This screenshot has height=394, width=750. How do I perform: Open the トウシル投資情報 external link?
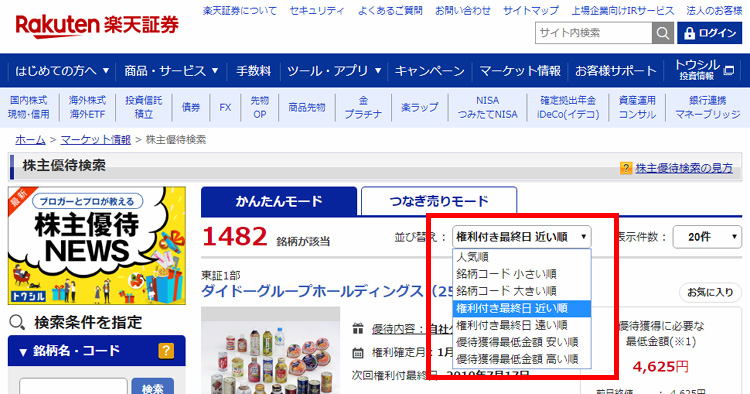coord(704,70)
